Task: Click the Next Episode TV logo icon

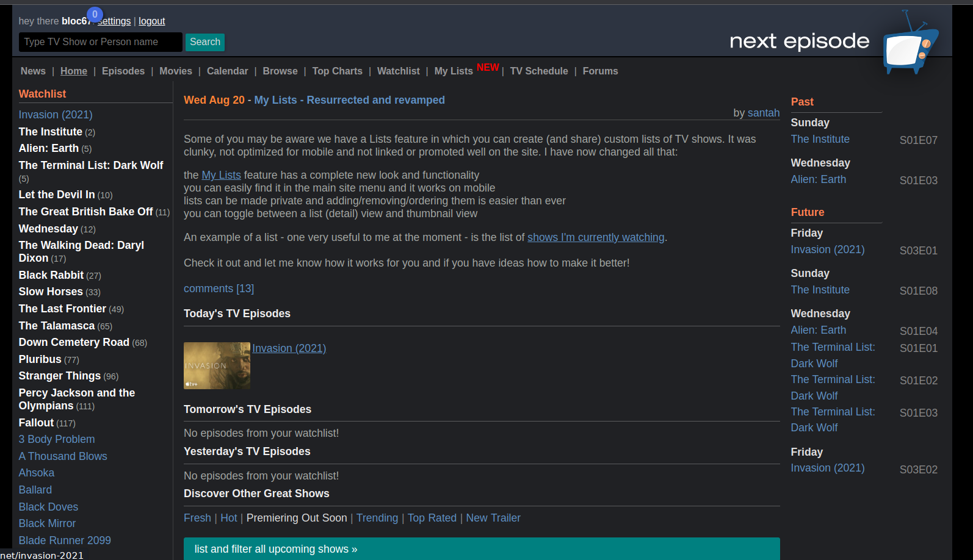Action: 910,43
